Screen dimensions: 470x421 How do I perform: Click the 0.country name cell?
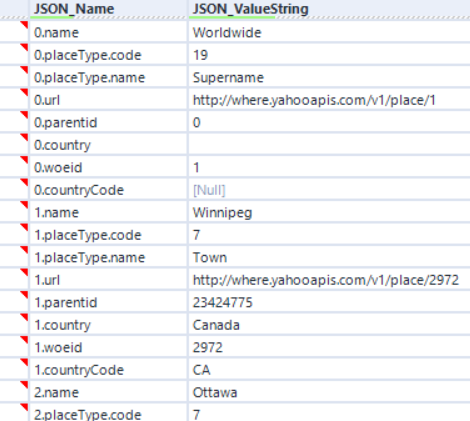[108, 145]
